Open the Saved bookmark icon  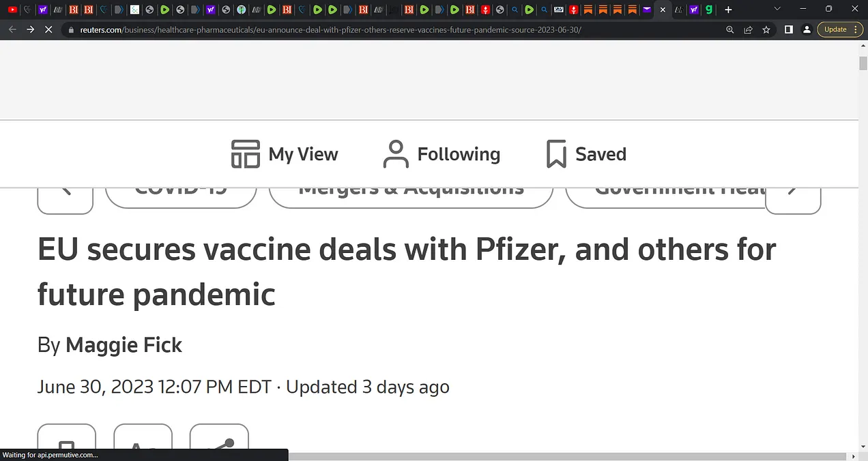coord(556,154)
